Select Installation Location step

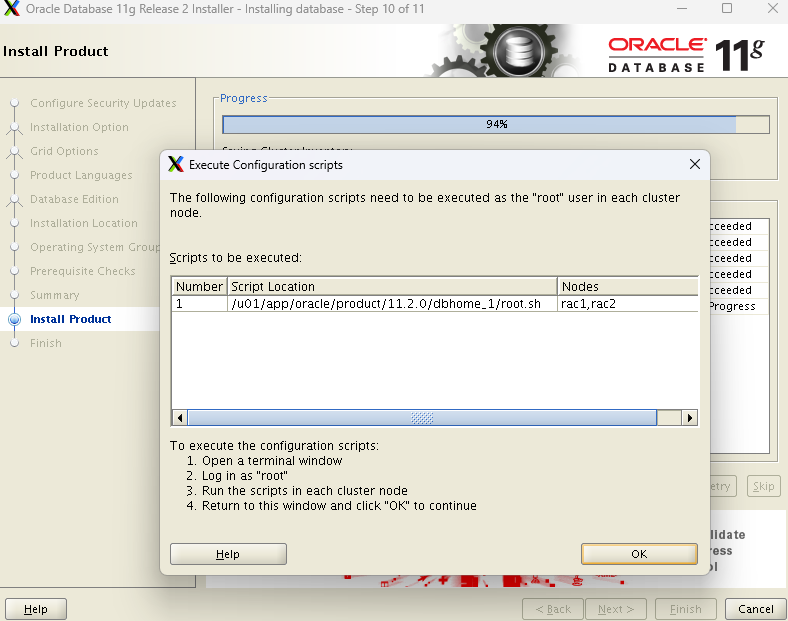click(84, 223)
